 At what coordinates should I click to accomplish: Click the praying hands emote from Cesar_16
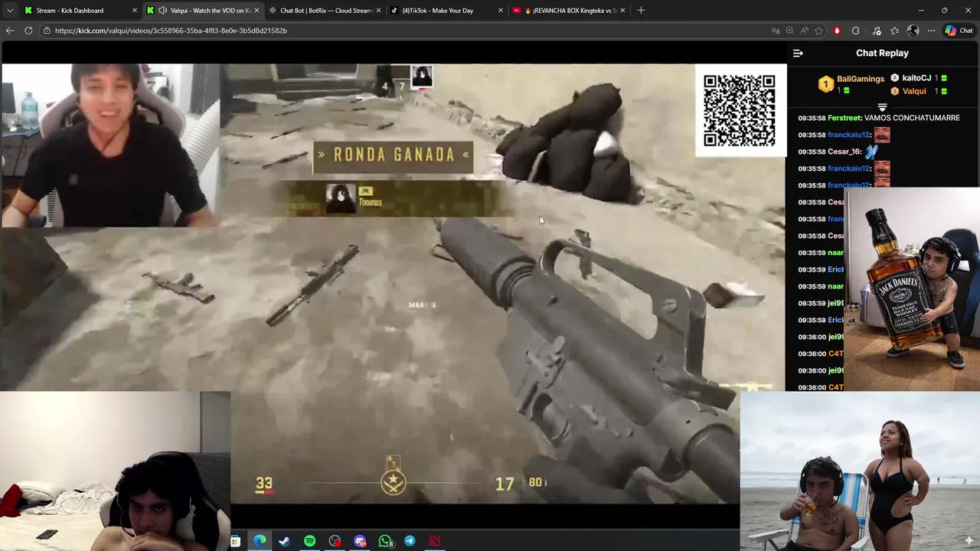872,152
